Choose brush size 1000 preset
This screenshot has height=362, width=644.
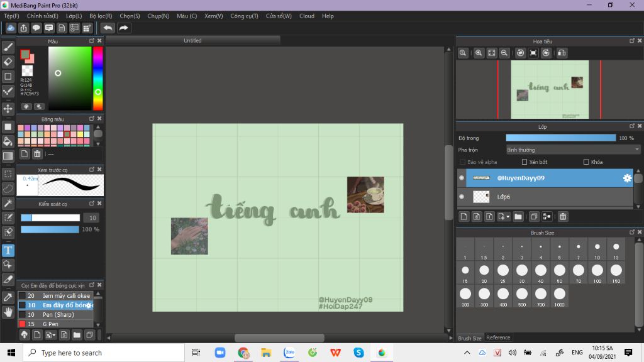pos(559,297)
